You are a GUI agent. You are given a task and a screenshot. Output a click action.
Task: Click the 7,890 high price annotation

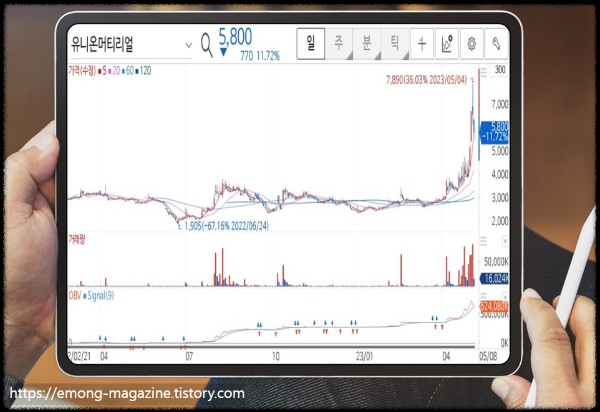click(x=426, y=80)
